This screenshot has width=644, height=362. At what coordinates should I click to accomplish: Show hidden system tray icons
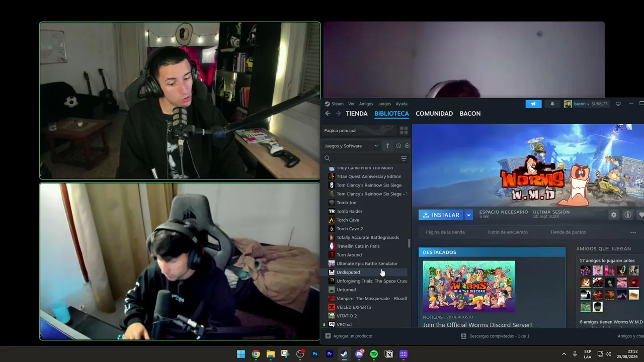[563, 354]
